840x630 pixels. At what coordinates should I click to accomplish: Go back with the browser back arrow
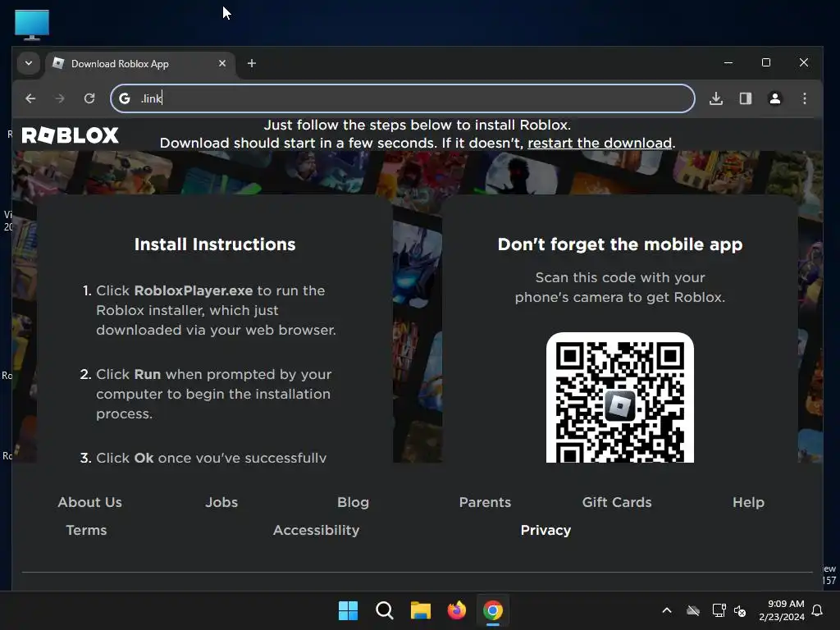pyautogui.click(x=30, y=98)
